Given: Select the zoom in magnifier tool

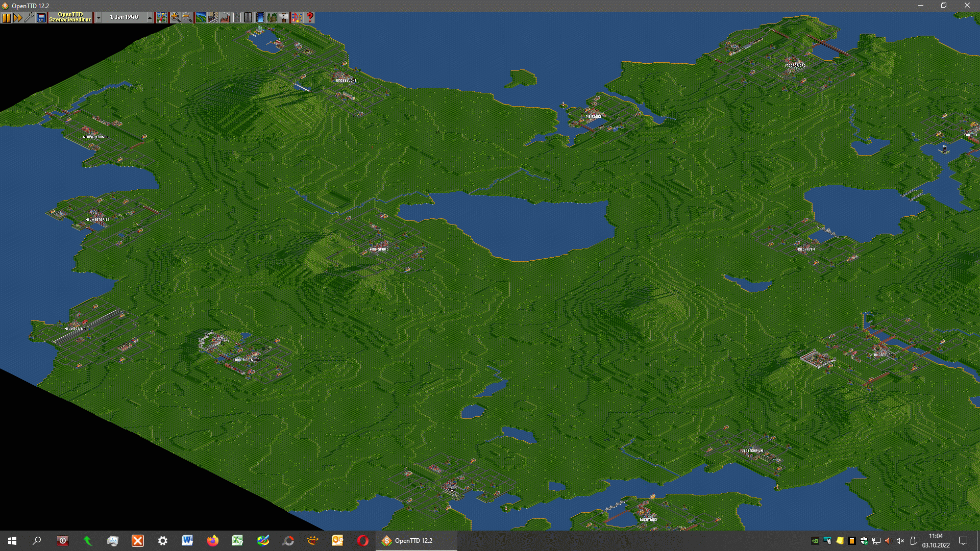Looking at the screenshot, I should tap(175, 18).
